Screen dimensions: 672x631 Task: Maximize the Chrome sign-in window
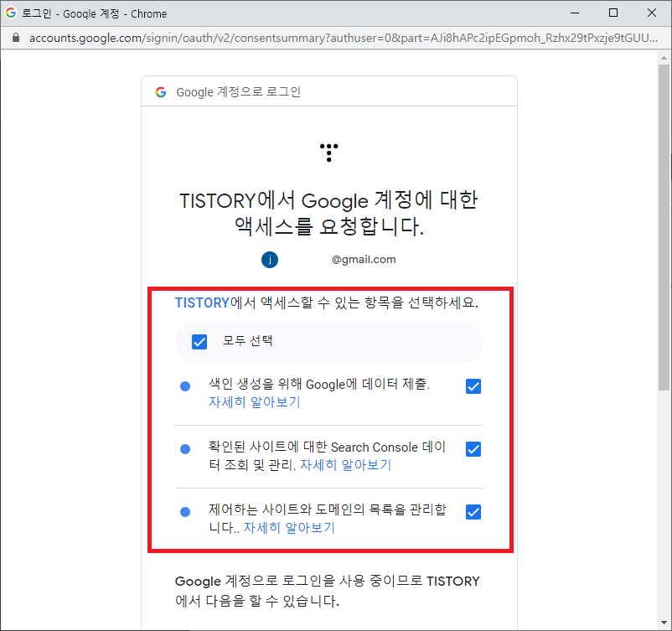coord(613,13)
